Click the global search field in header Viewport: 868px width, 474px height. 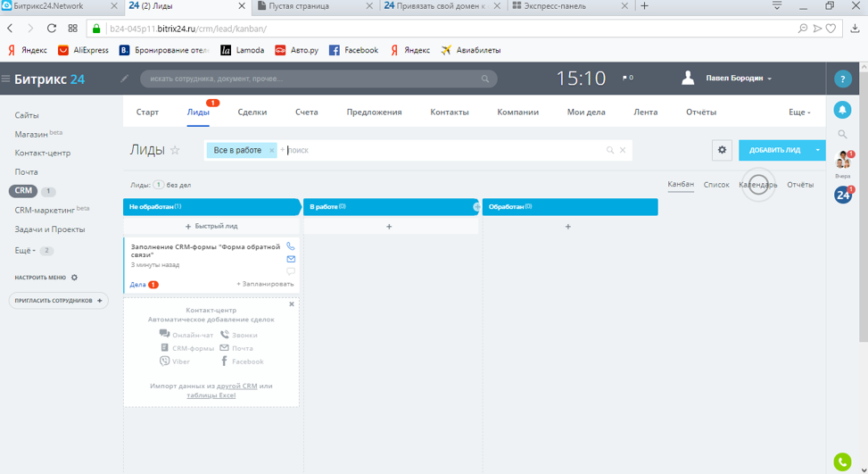click(x=312, y=79)
